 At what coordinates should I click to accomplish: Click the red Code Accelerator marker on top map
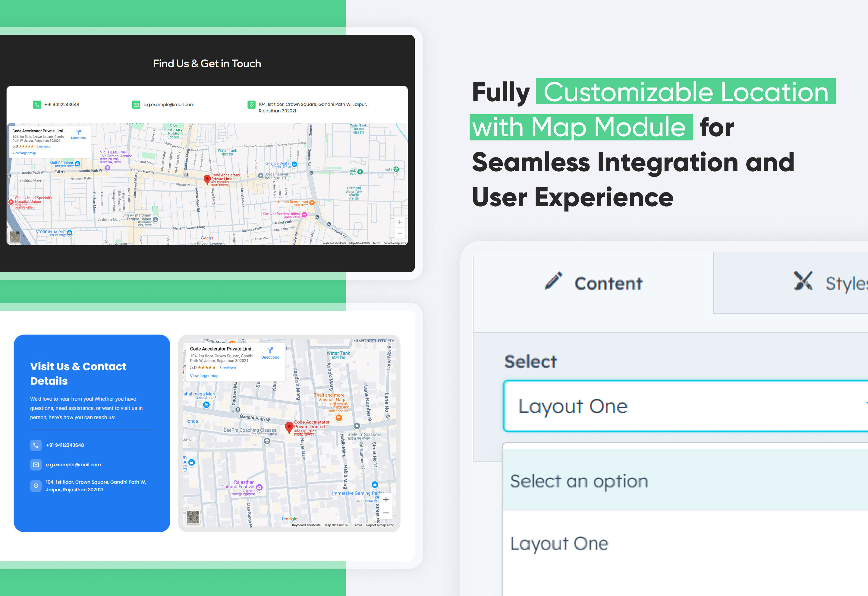207,179
